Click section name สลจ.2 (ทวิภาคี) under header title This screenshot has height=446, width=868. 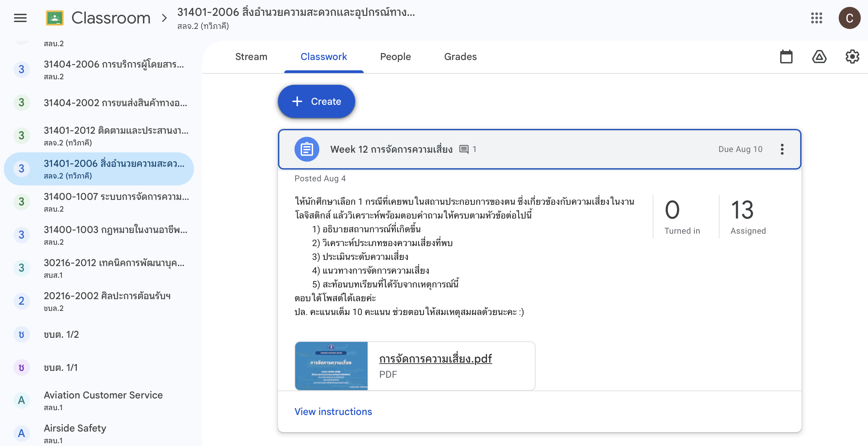pyautogui.click(x=203, y=26)
